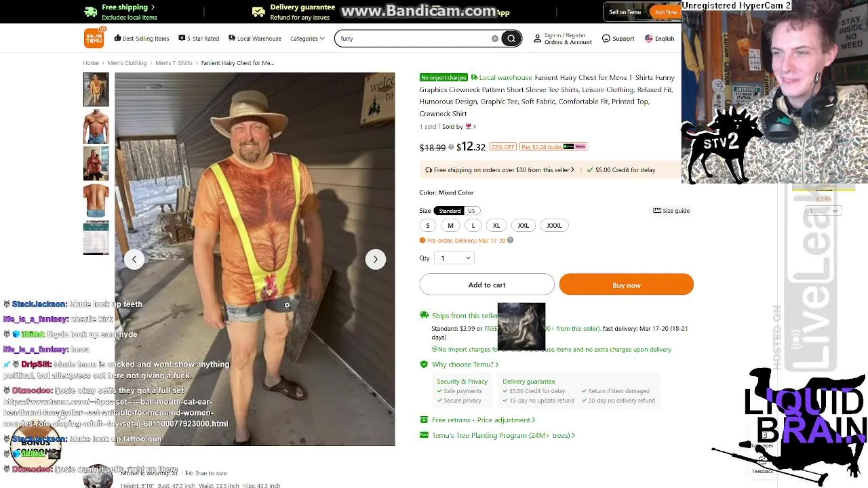This screenshot has height=488, width=868.
Task: Click the Add to cart button
Action: (x=487, y=285)
